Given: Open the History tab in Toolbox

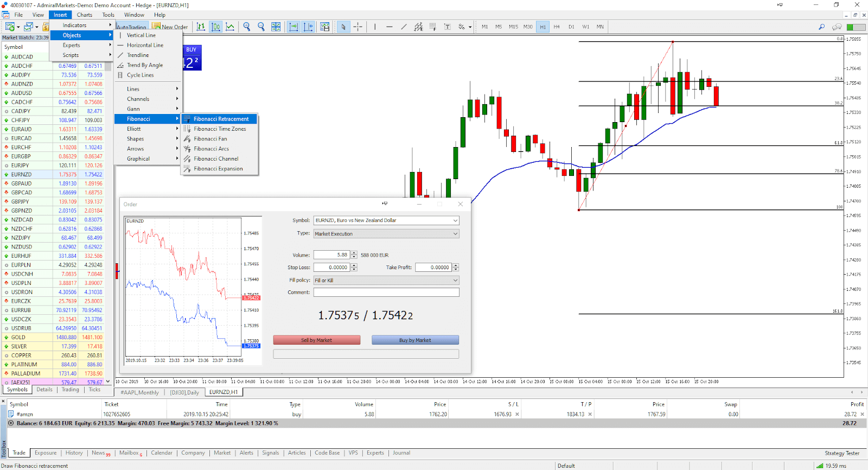Looking at the screenshot, I should tap(74, 453).
